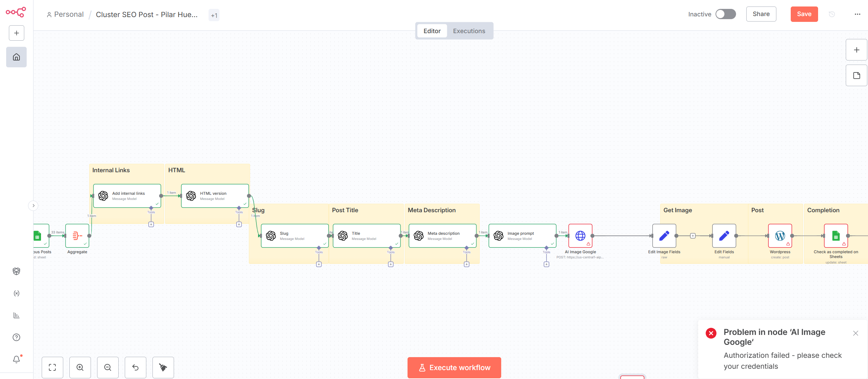This screenshot has width=868, height=379.
Task: Open the Executions tab
Action: click(469, 31)
